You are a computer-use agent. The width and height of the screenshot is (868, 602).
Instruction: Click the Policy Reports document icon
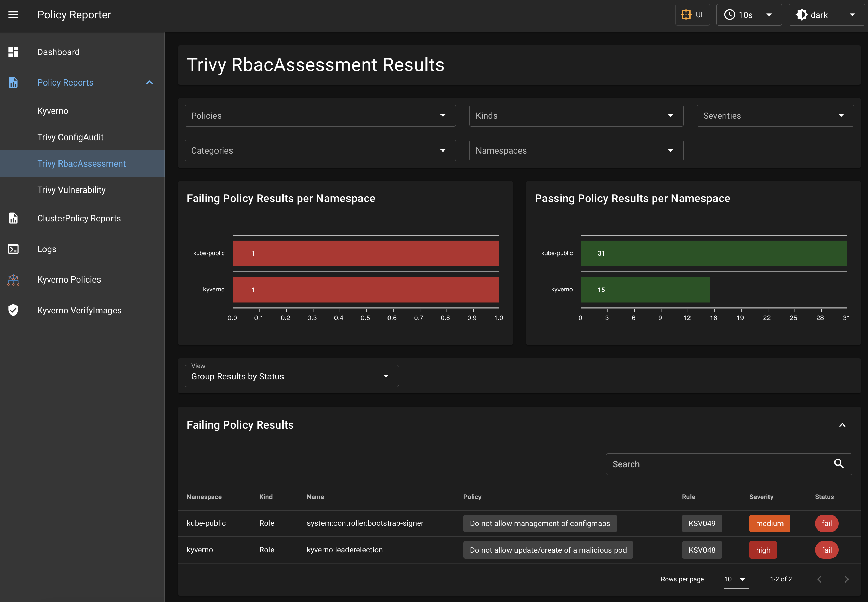pos(13,82)
